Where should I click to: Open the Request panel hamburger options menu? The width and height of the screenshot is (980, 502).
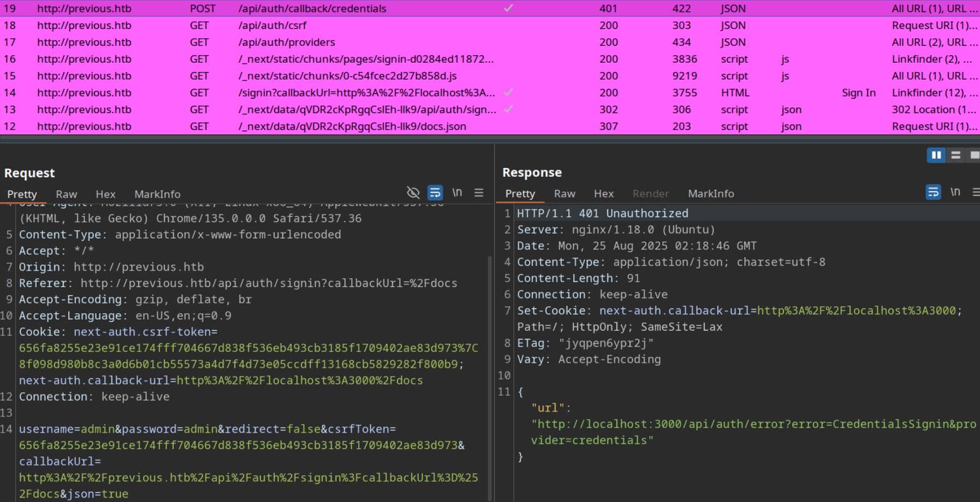(479, 193)
